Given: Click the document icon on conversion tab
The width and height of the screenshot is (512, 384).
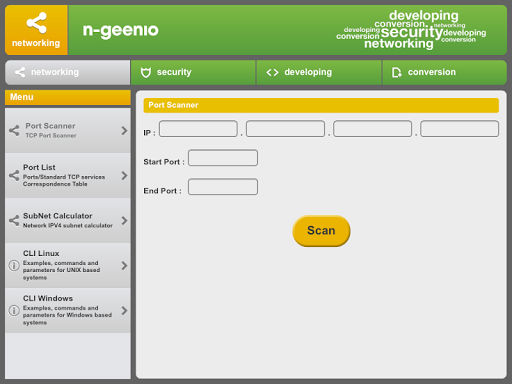Looking at the screenshot, I should [396, 72].
